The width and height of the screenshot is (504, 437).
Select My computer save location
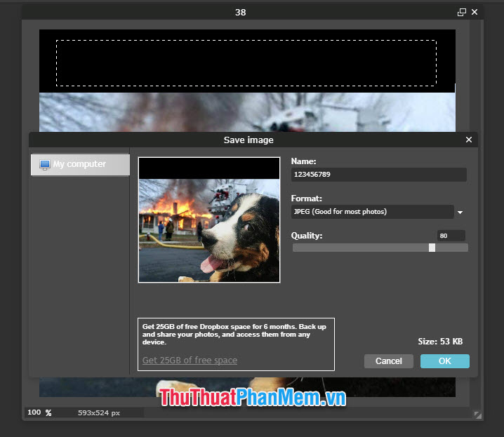(80, 164)
